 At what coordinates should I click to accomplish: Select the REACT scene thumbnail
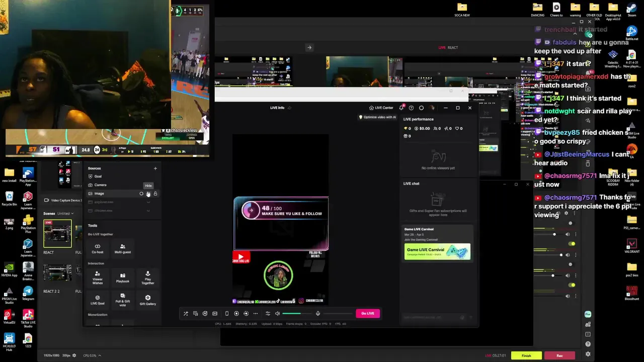pyautogui.click(x=57, y=234)
